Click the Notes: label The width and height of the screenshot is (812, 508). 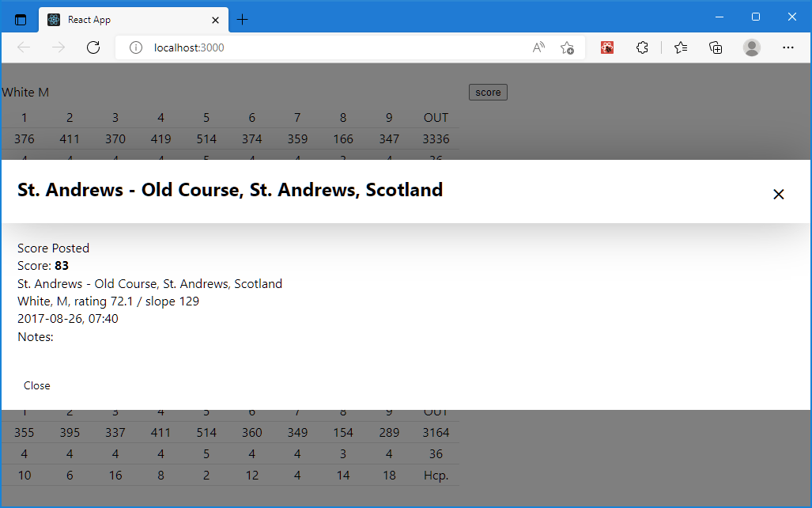click(36, 337)
